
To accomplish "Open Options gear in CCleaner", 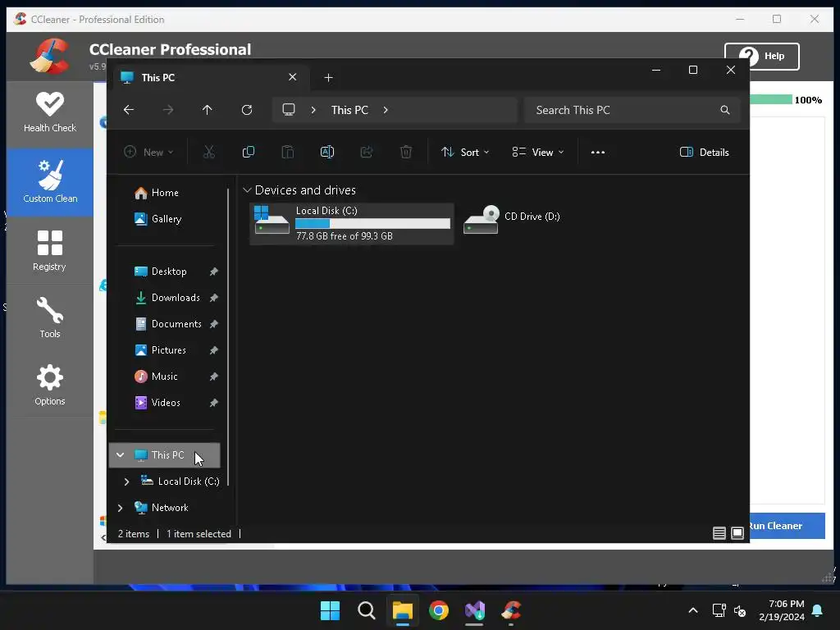I will (50, 386).
